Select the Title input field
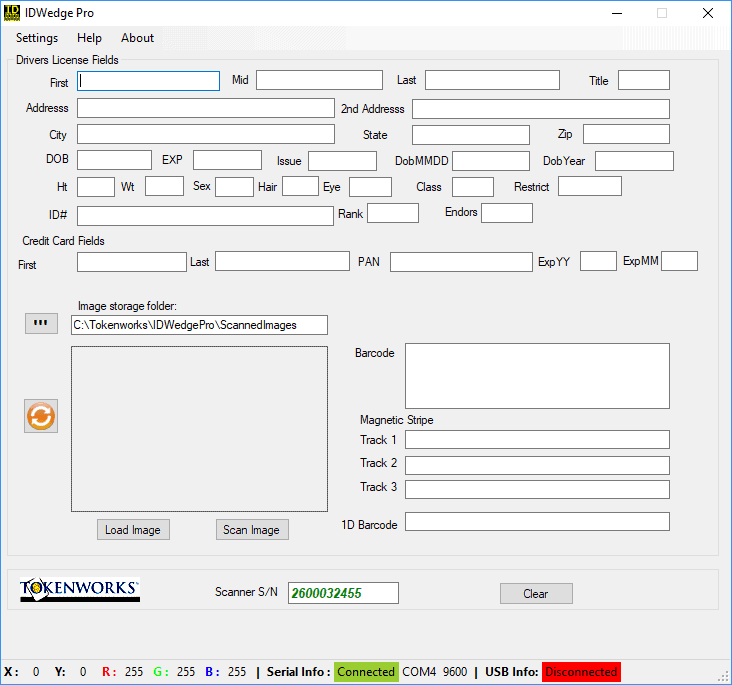The height and width of the screenshot is (685, 732). 644,80
